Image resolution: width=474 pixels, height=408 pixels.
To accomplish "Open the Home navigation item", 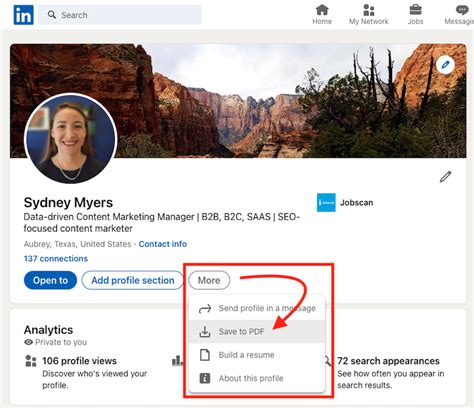I will coord(322,15).
